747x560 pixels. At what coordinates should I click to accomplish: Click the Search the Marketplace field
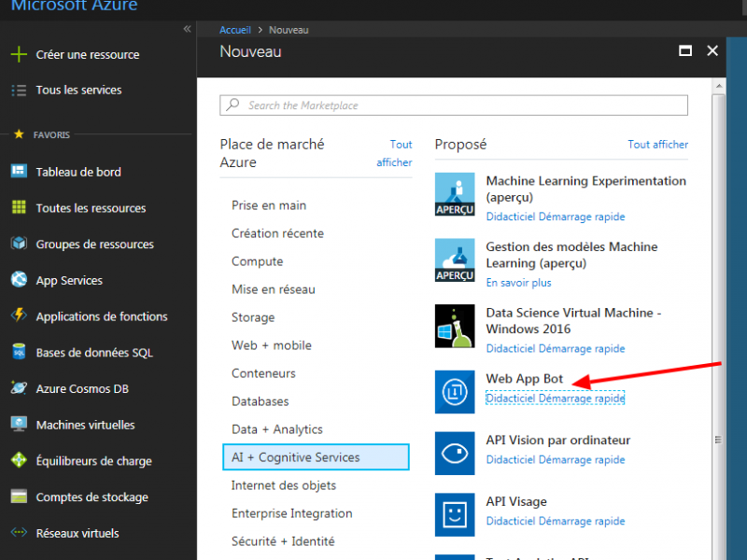pos(454,105)
